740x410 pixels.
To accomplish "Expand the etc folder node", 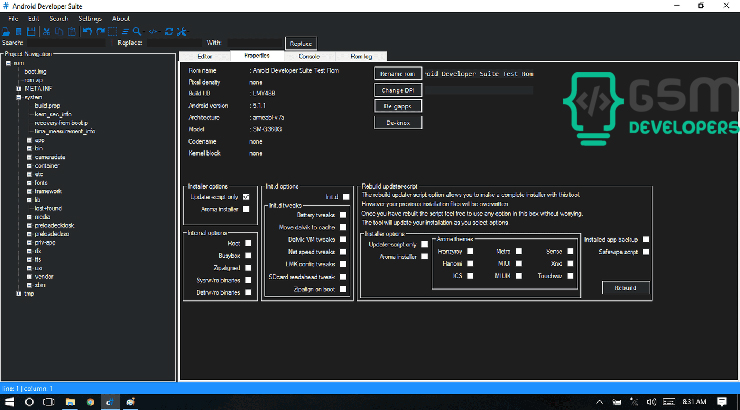I will (x=29, y=174).
